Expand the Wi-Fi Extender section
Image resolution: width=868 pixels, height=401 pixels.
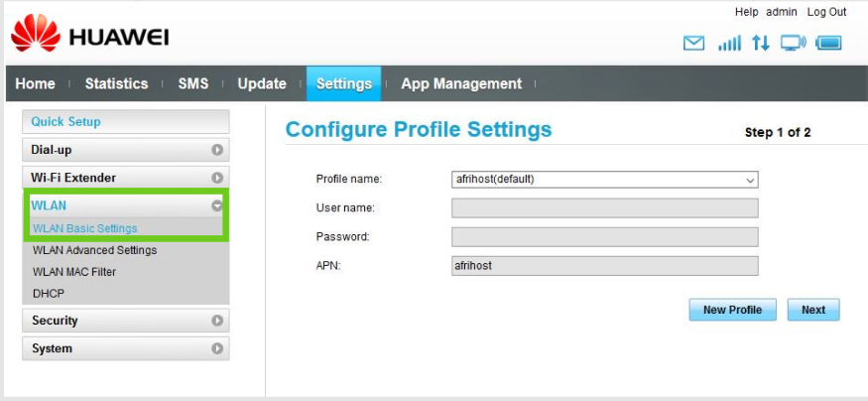tap(125, 178)
